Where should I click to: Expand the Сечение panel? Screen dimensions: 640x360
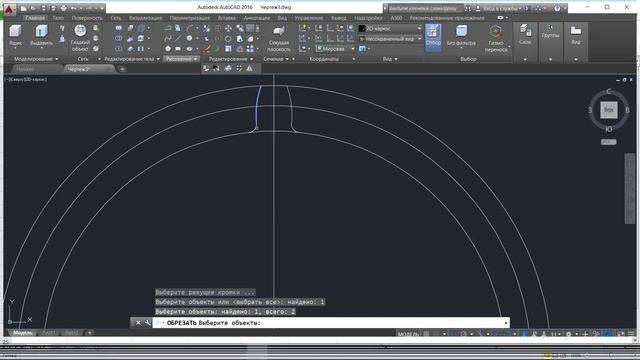[276, 59]
